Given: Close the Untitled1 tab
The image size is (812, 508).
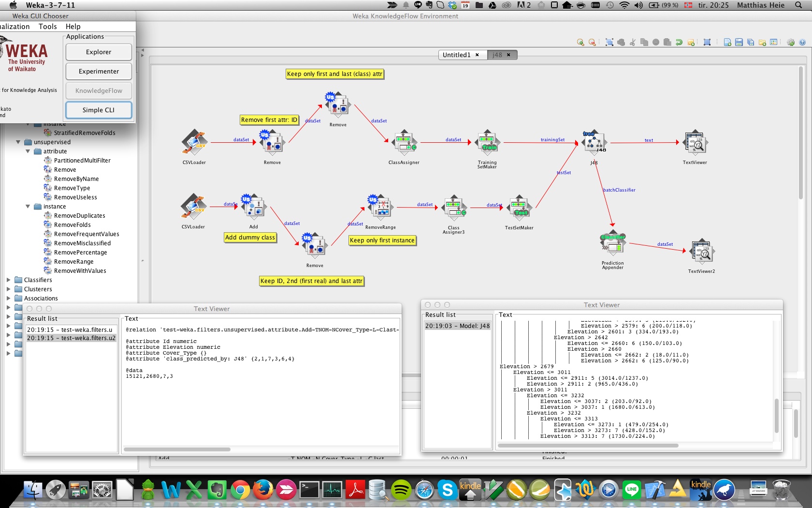Looking at the screenshot, I should (477, 55).
